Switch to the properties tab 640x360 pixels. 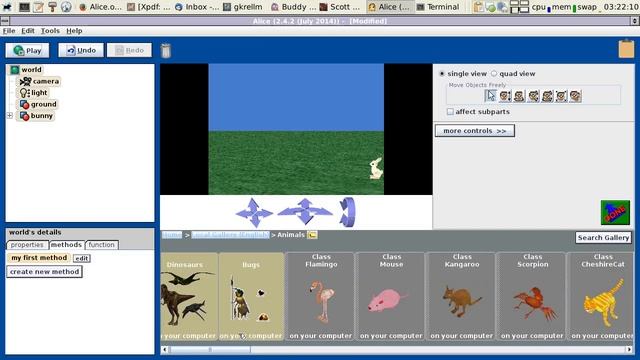(x=27, y=245)
